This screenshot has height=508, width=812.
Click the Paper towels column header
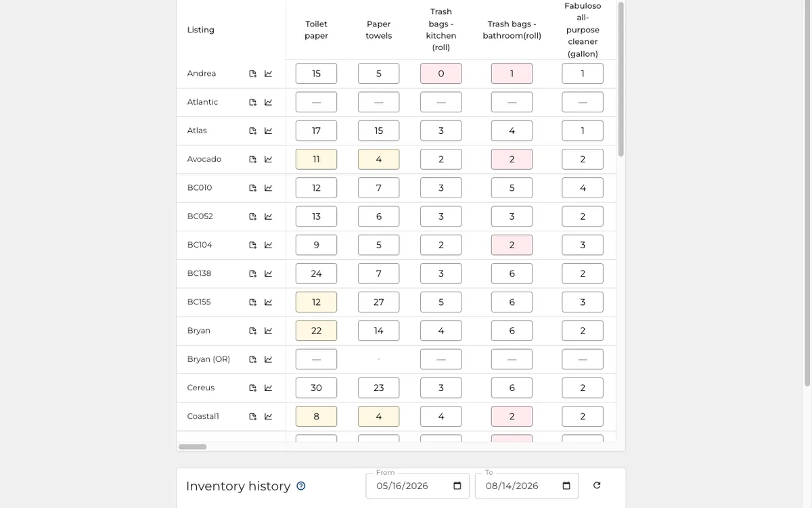click(x=378, y=30)
